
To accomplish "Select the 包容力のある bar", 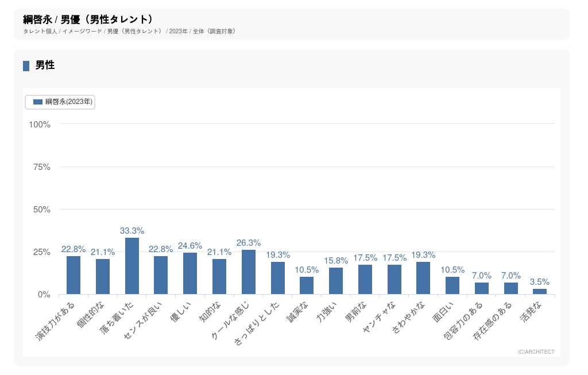I will 482,288.
